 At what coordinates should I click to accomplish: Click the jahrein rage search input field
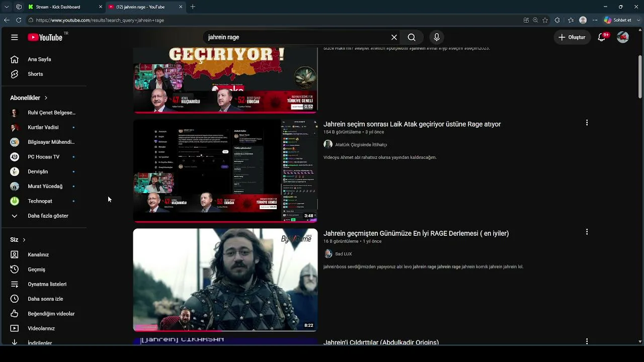tap(297, 37)
